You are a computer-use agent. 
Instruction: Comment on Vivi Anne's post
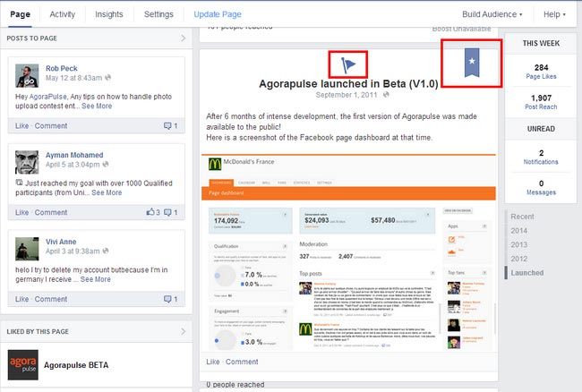tap(51, 299)
